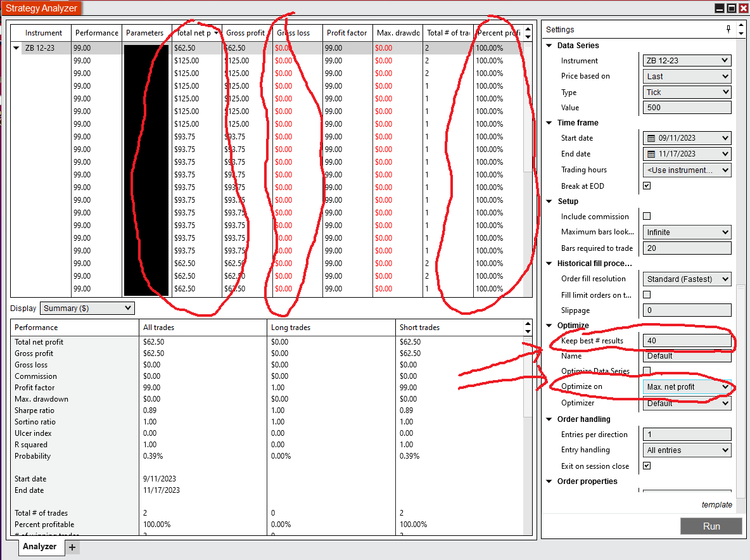The width and height of the screenshot is (750, 560).
Task: Open the Instrument dropdown
Action: (x=687, y=61)
